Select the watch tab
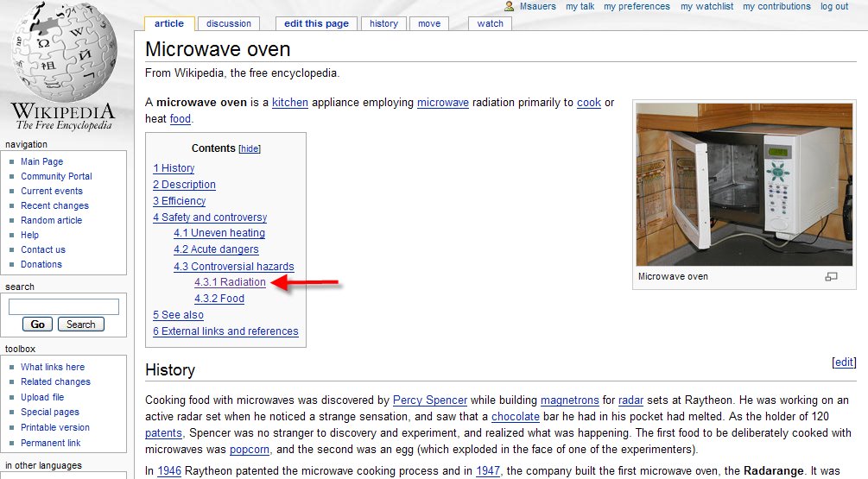 point(490,23)
